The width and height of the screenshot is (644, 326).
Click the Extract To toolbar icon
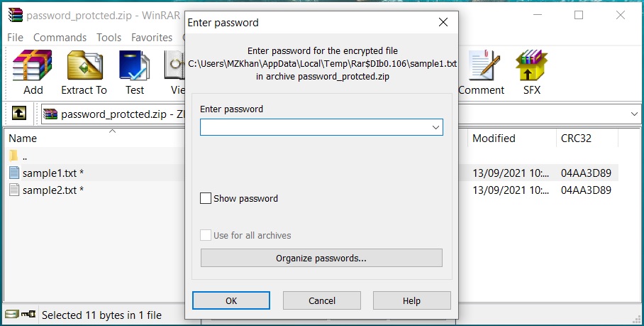[x=84, y=65]
